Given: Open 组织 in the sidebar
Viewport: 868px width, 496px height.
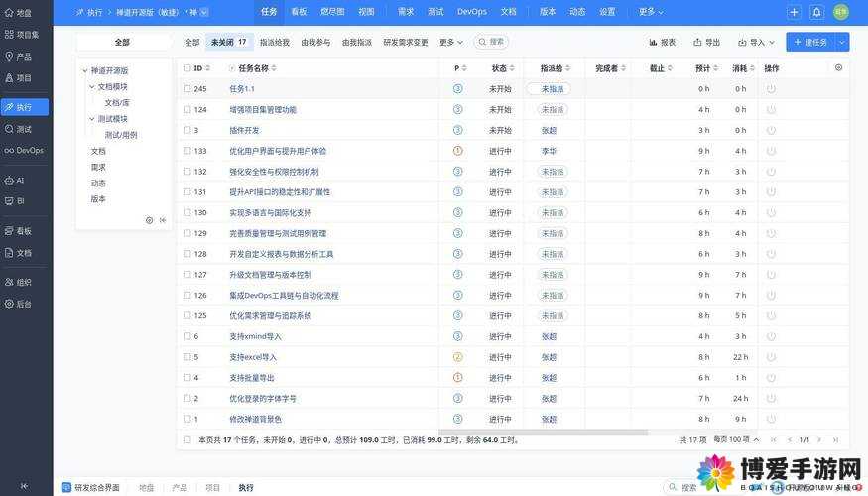Looking at the screenshot, I should tap(18, 282).
